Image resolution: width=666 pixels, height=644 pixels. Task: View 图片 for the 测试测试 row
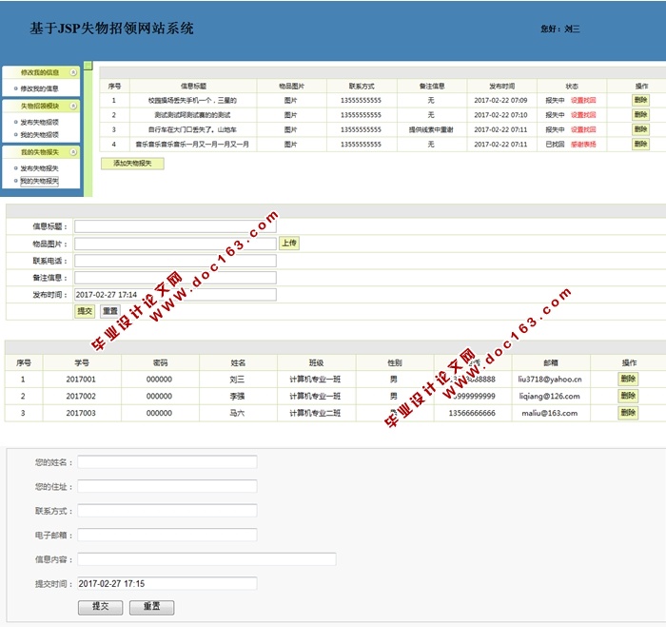pos(290,115)
